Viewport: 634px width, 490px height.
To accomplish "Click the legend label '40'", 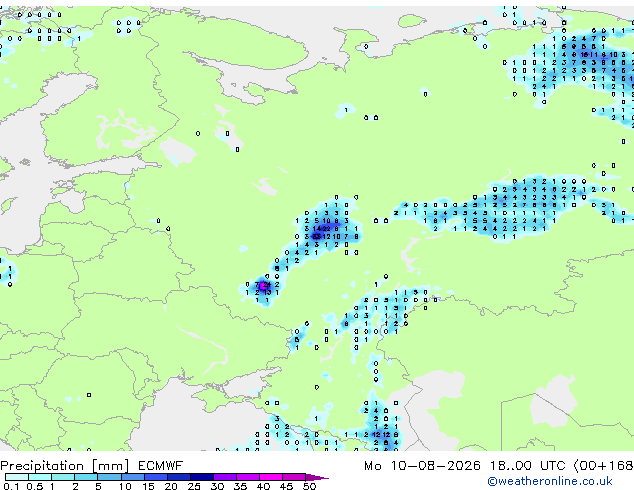I will click(263, 486).
